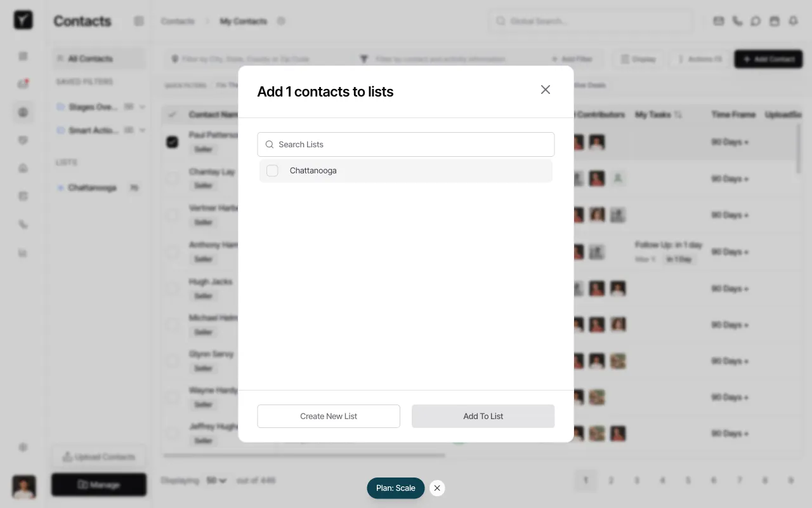
Task: Open the notifications bell in the top bar
Action: click(793, 21)
